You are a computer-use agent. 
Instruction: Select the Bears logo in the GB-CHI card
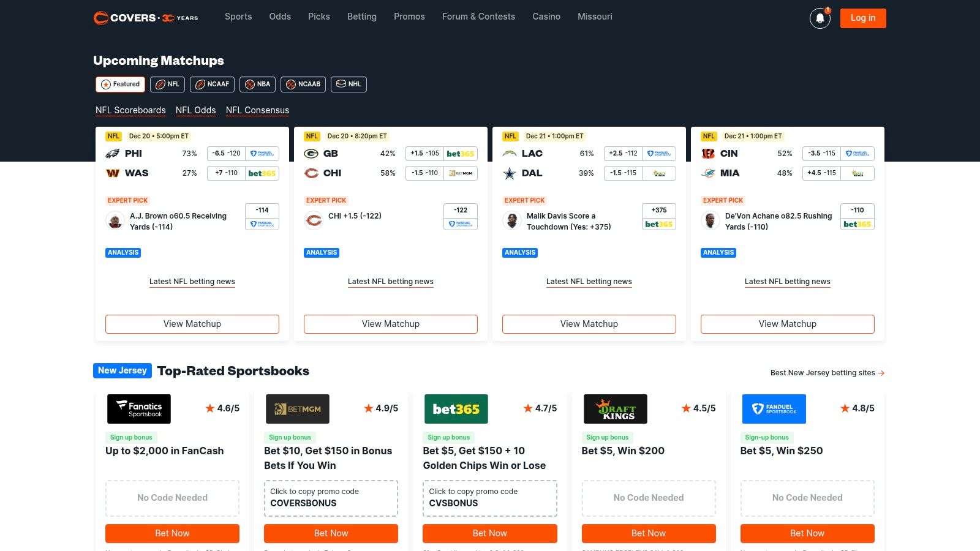coord(312,173)
